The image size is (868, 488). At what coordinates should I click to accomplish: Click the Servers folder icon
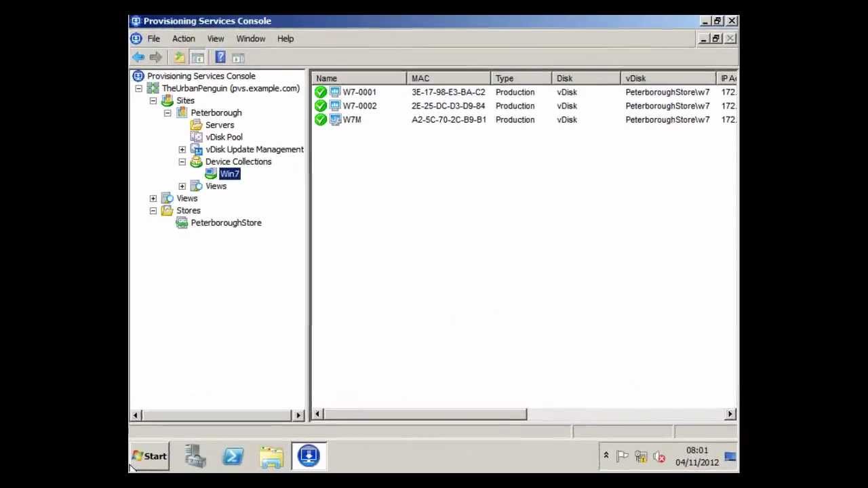coord(197,125)
